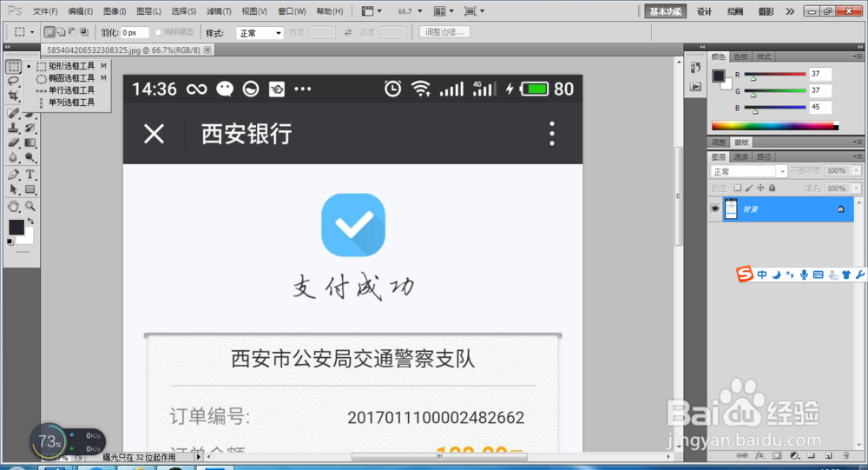Toggle lock position icon

click(760, 188)
